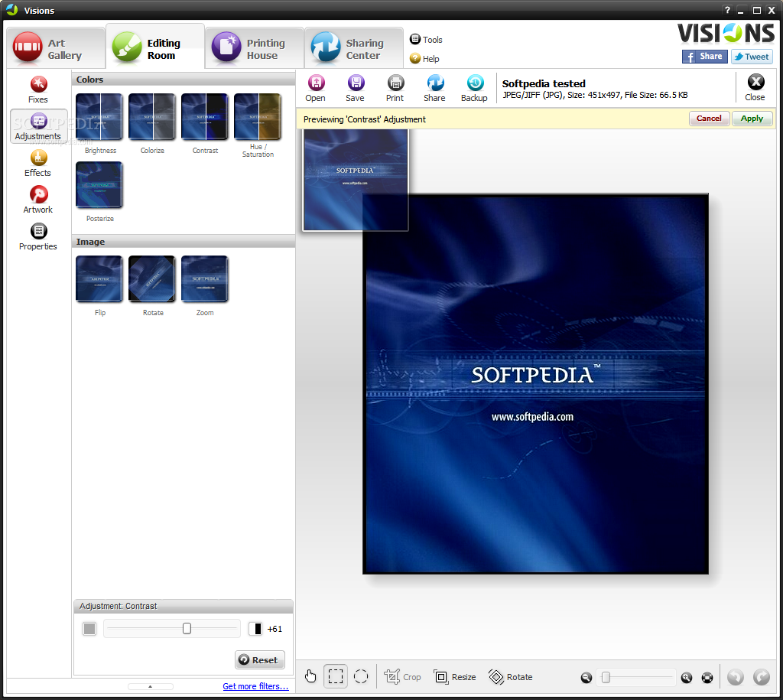Screen dimensions: 783x700
Task: Zoom out using minus magnifier
Action: tap(586, 678)
